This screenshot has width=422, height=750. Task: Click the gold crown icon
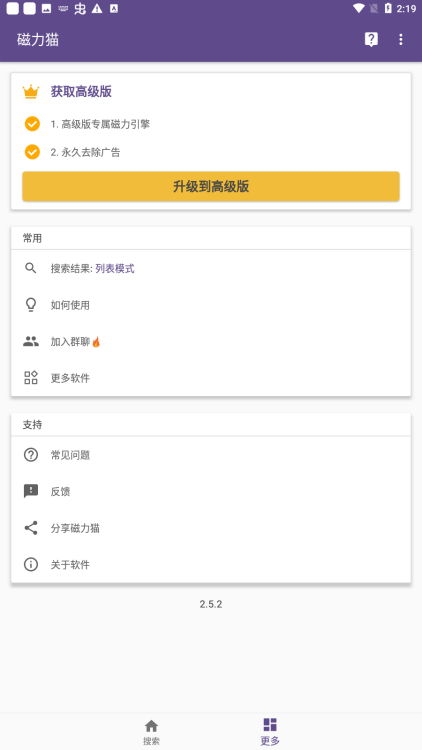click(31, 91)
